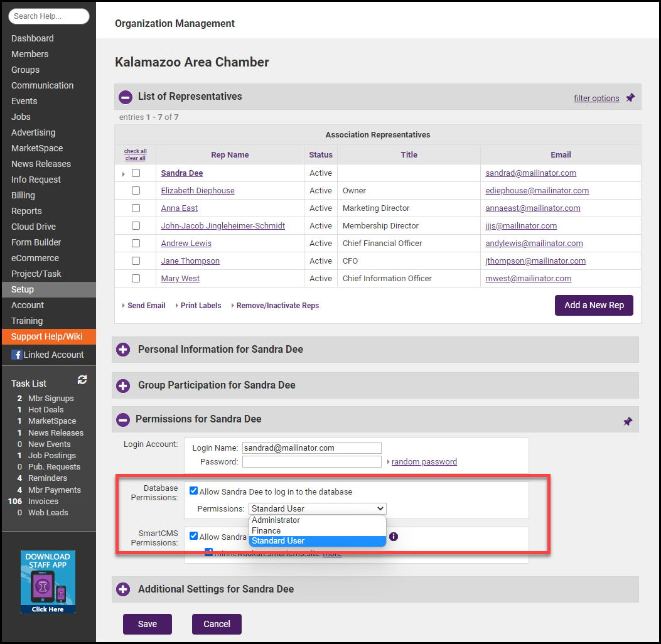Click the Task List refresh icon
This screenshot has width=661, height=644.
pos(82,380)
